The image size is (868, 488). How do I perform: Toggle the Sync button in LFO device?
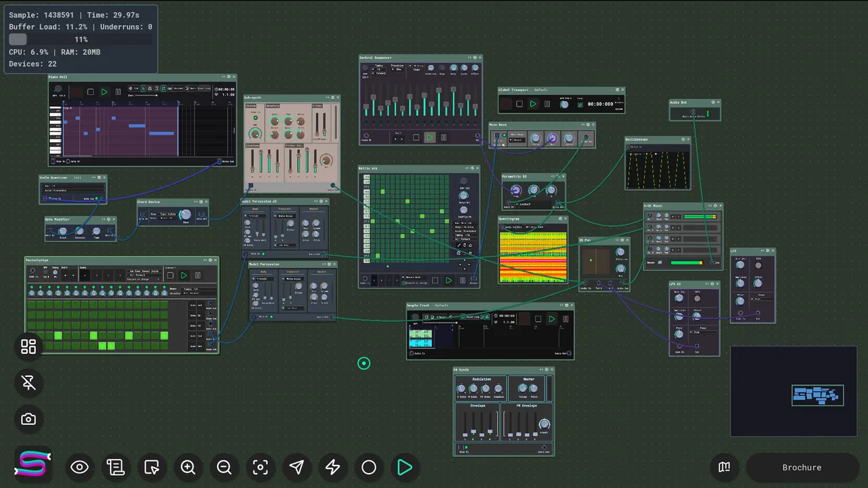click(x=758, y=266)
